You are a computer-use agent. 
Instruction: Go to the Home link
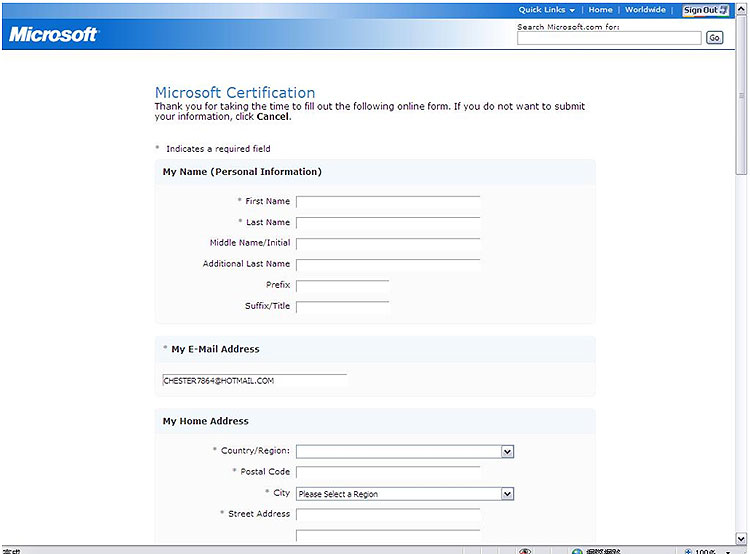click(x=600, y=10)
